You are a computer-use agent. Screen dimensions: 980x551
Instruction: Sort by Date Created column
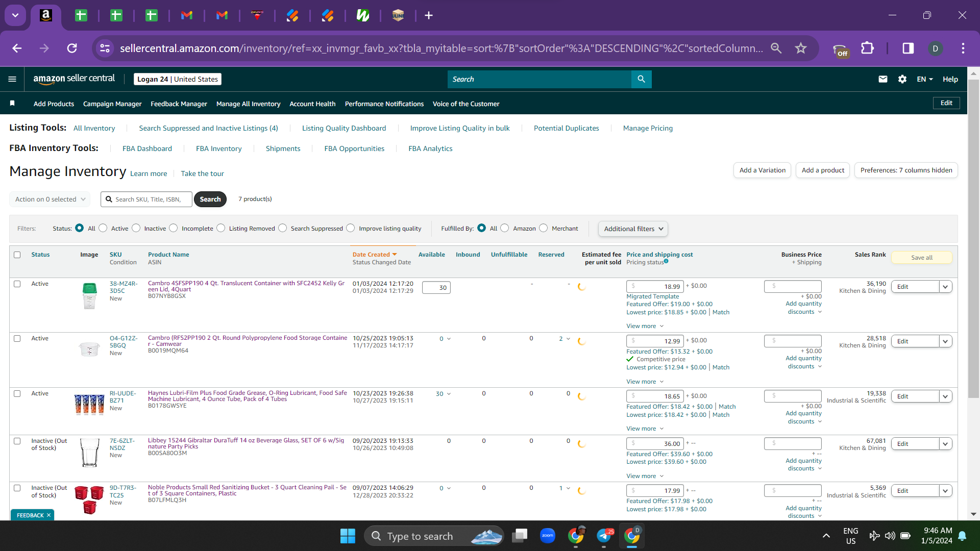tap(375, 255)
